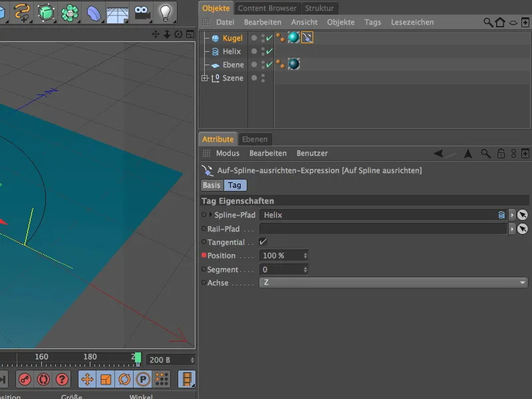This screenshot has width=532, height=399.
Task: Toggle parameter recording P button
Action: click(143, 379)
